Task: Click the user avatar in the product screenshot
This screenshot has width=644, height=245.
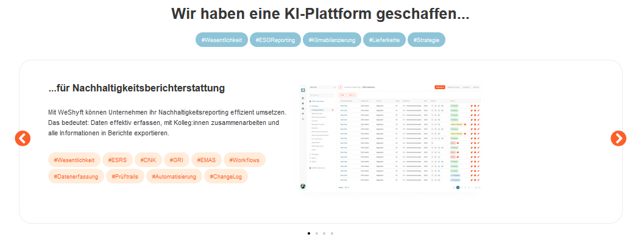Action: 303,186
